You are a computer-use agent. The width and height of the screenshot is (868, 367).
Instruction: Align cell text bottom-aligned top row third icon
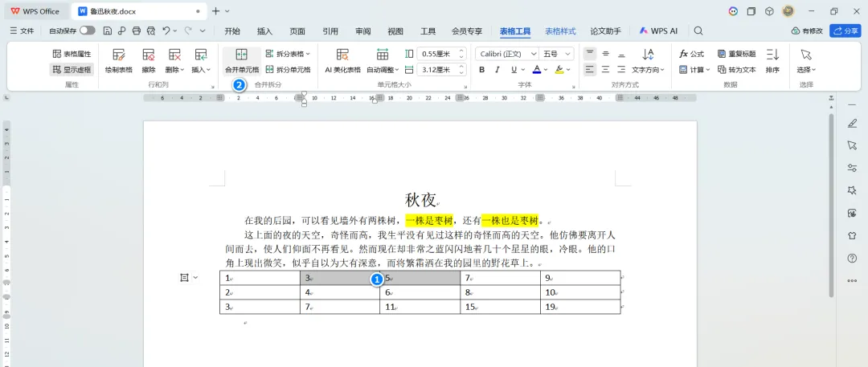click(x=621, y=54)
